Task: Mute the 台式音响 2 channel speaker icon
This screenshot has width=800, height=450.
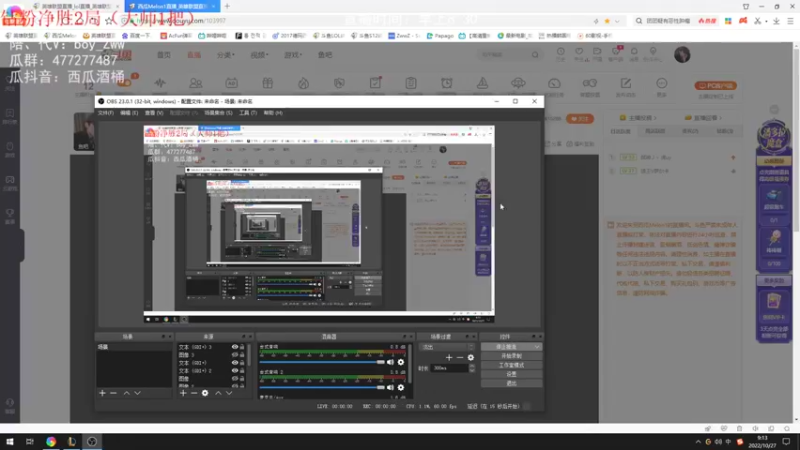Action: [390, 388]
